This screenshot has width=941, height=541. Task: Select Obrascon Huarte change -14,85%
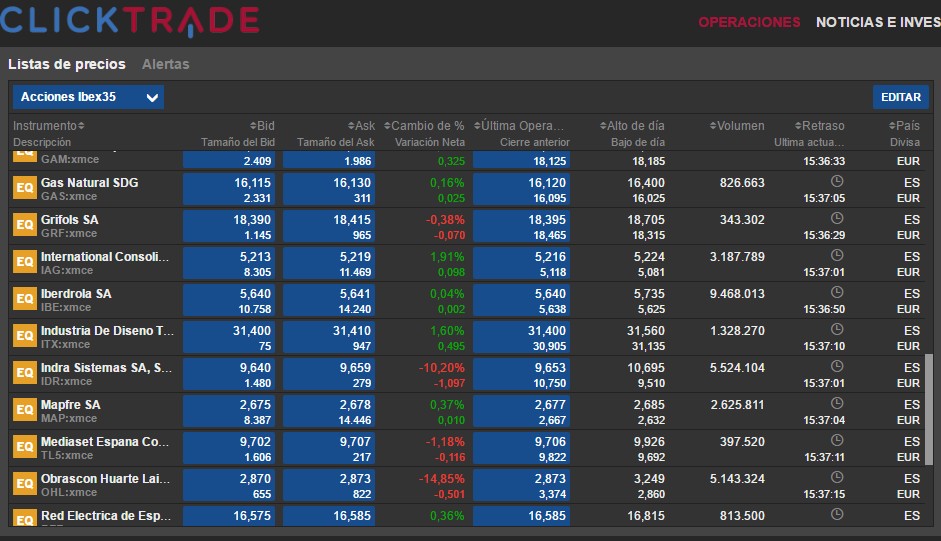click(442, 479)
